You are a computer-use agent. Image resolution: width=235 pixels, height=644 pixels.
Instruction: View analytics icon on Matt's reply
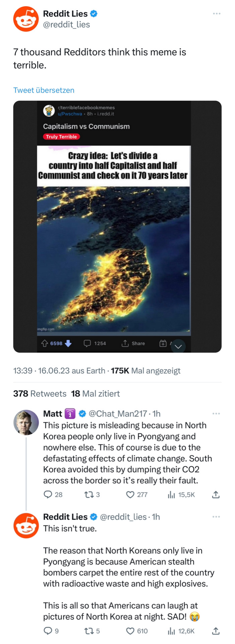tap(171, 494)
